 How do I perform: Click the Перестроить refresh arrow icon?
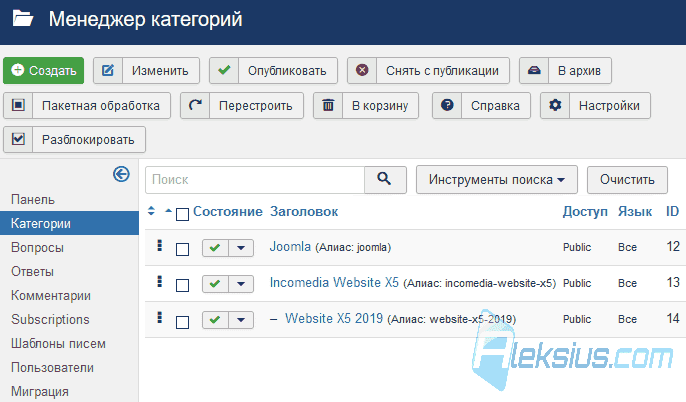click(195, 105)
